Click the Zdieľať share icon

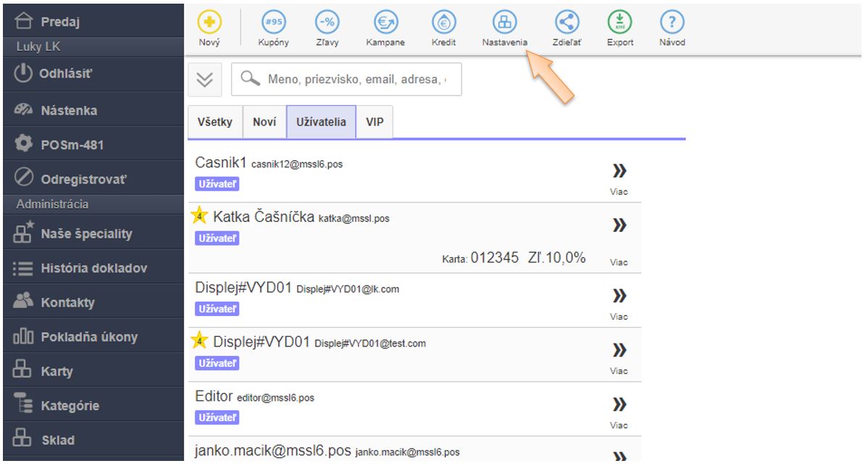click(565, 22)
